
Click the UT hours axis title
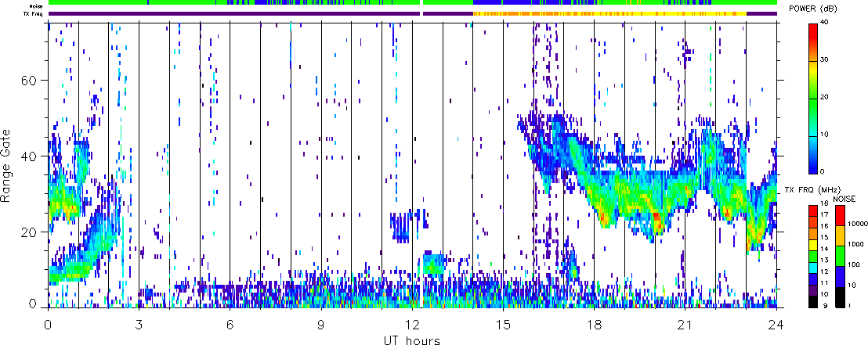pos(412,340)
